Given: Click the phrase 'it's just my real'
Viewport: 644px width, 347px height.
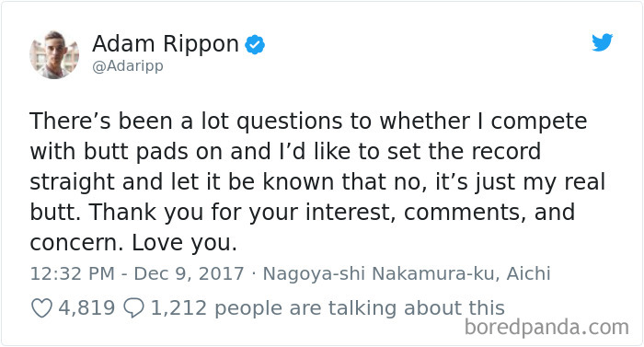Looking at the screenshot, I should [x=521, y=182].
